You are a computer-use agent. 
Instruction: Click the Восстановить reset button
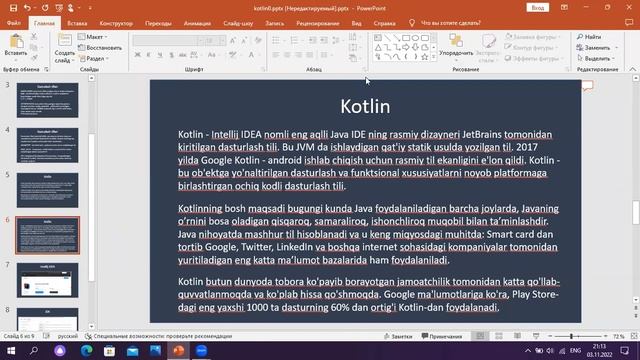click(x=100, y=48)
